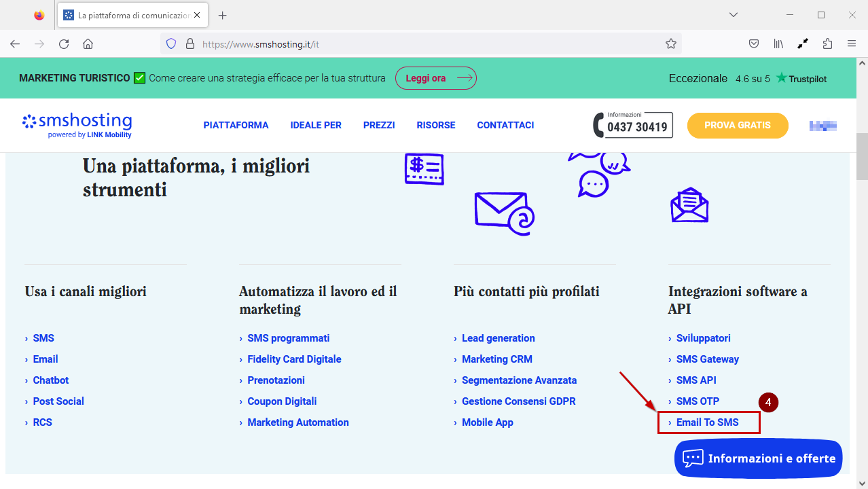This screenshot has width=868, height=489.
Task: Open the Mobile App link
Action: pos(488,422)
